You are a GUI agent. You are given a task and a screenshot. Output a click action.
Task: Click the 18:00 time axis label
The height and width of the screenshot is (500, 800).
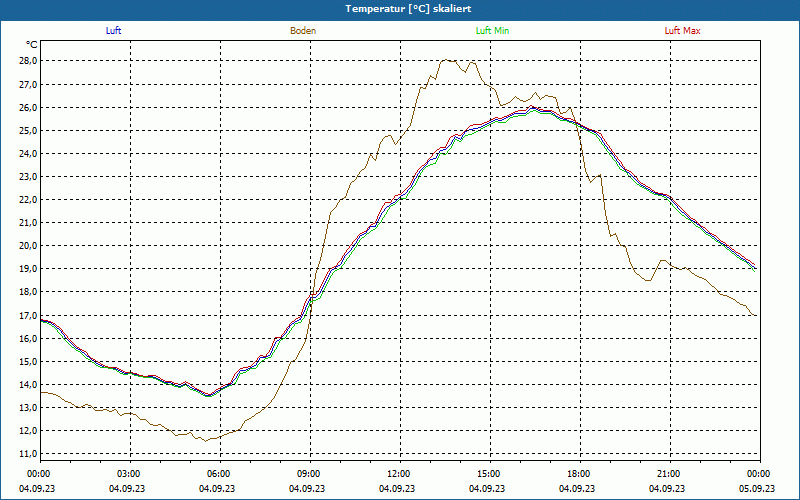click(x=578, y=474)
